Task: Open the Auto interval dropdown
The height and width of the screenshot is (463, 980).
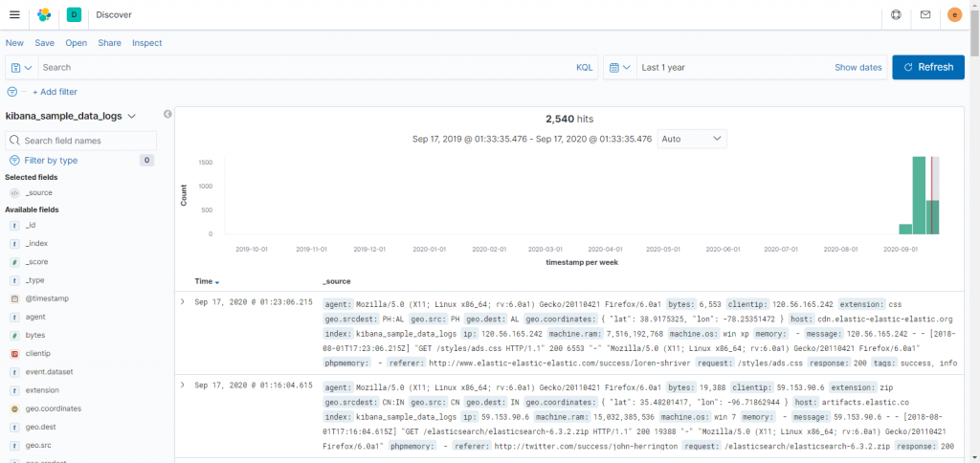Action: coord(692,139)
